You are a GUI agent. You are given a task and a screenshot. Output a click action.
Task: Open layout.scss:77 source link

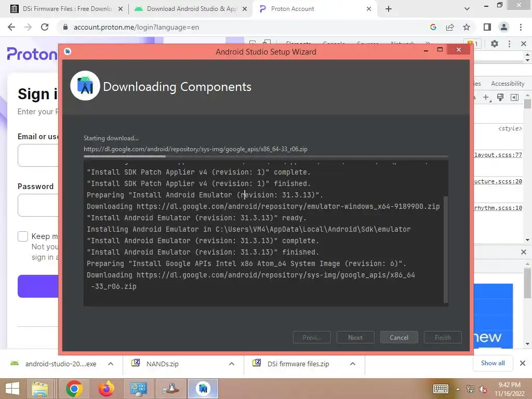pos(498,155)
